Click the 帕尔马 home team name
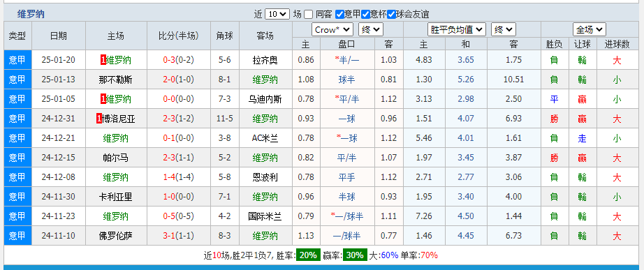Screen dimensions: 644x270 (x=116, y=158)
